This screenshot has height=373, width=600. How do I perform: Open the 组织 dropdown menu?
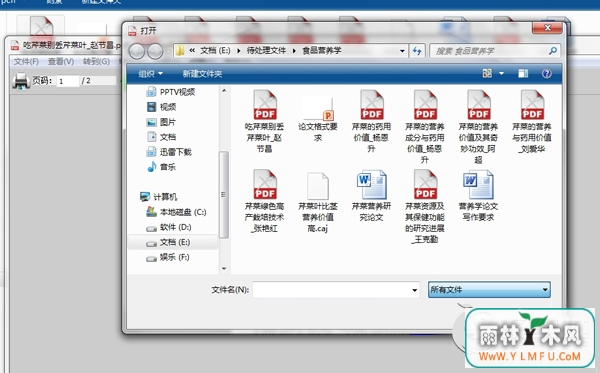tap(150, 73)
